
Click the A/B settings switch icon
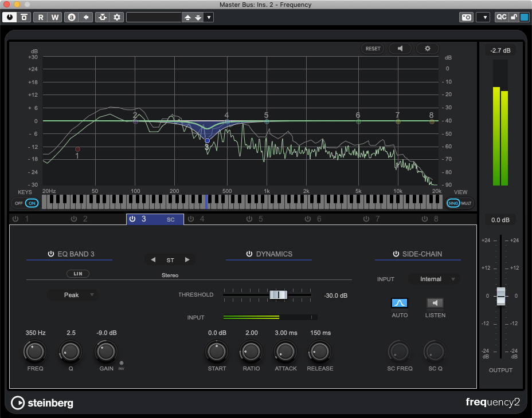(71, 17)
